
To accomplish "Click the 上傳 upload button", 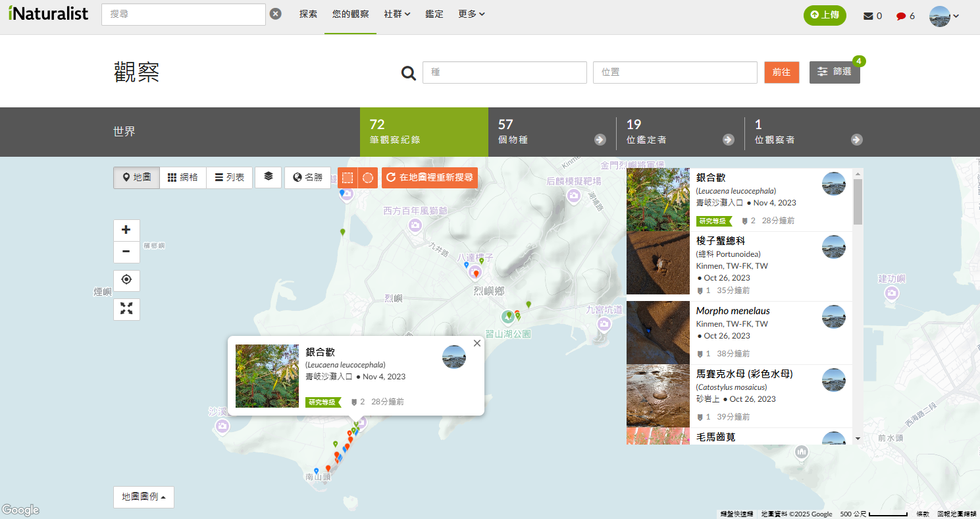I will pos(824,15).
